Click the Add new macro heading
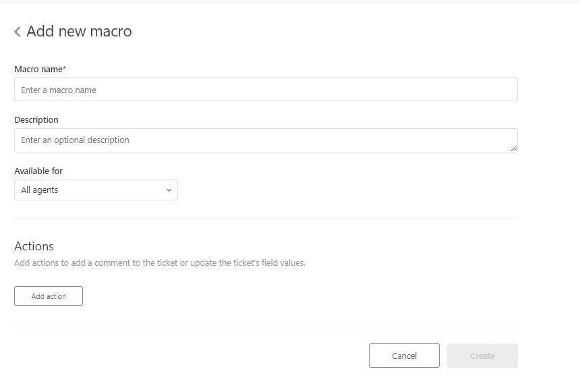 point(79,31)
